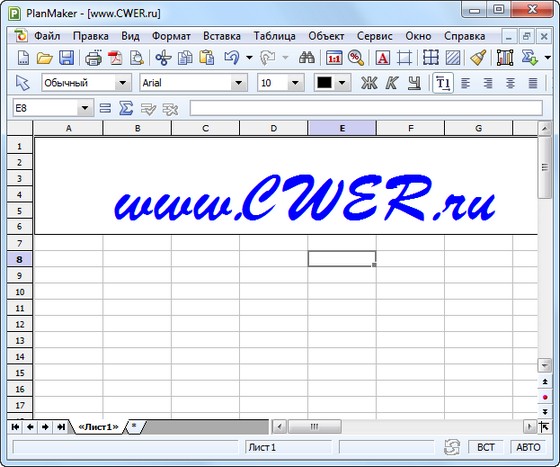
Task: Open the borders grid icon
Action: click(431, 57)
